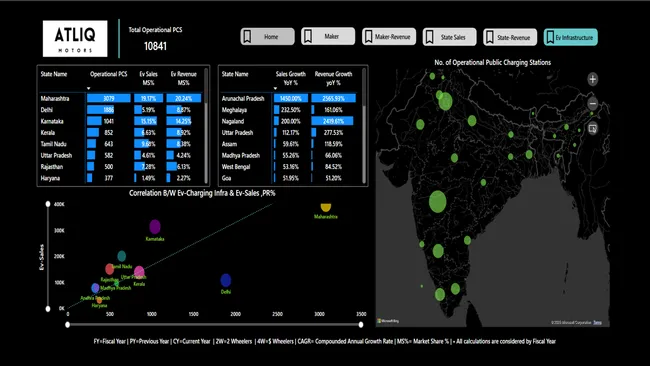Select Haryana row in left table

point(121,178)
